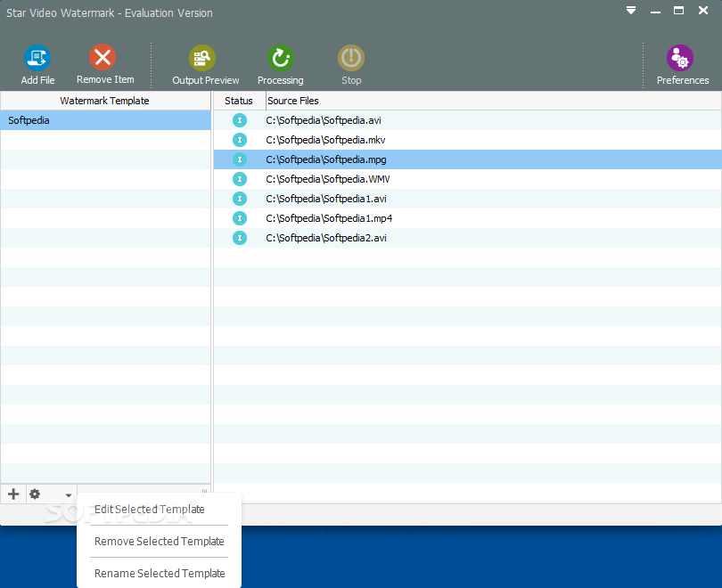Open dropdown arrow next to gear icon
Viewport: 722px width, 588px height.
pos(67,494)
